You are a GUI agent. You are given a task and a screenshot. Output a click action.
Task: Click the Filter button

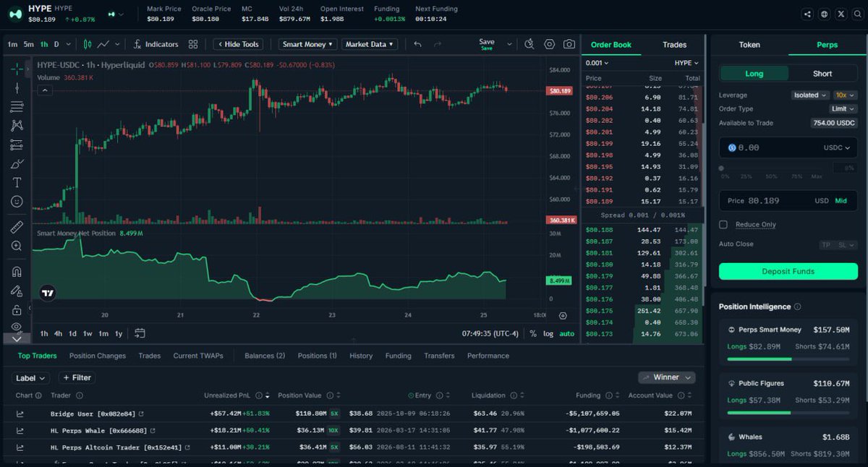click(77, 377)
